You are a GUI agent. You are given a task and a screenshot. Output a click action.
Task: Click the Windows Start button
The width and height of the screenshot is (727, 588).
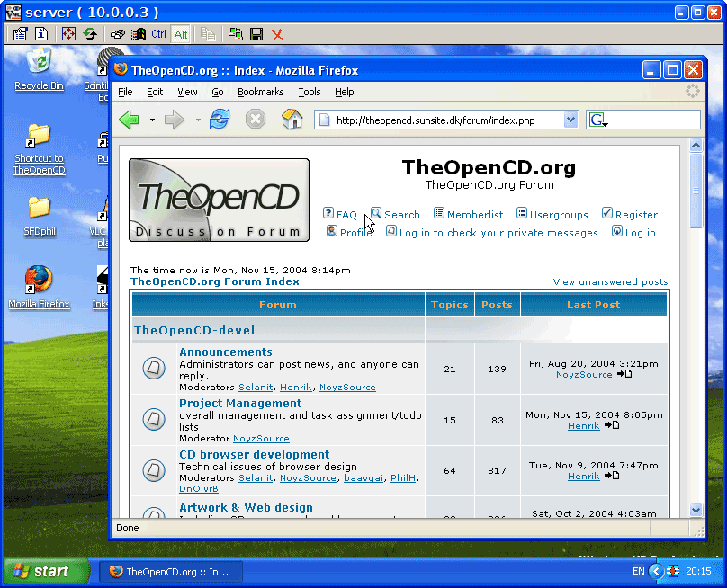(47, 571)
